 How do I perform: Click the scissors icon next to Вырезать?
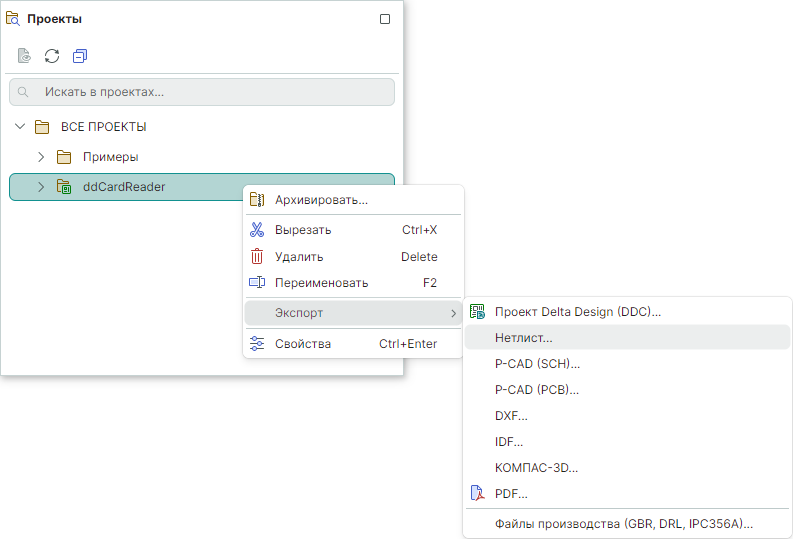[x=257, y=230]
